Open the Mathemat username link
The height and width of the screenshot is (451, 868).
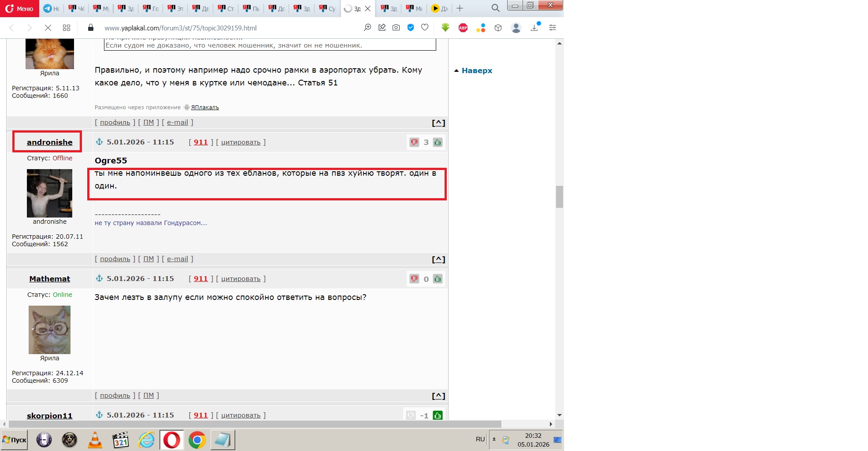click(50, 279)
